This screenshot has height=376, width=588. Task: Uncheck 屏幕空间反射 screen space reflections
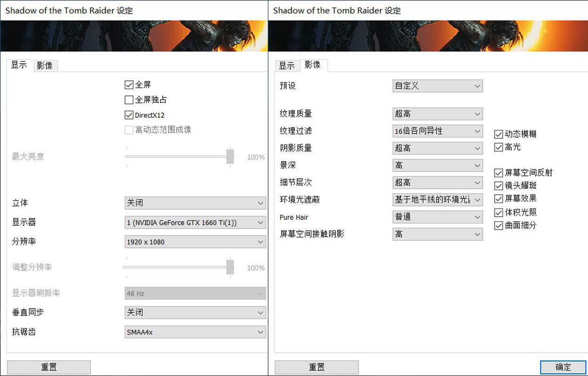(498, 173)
